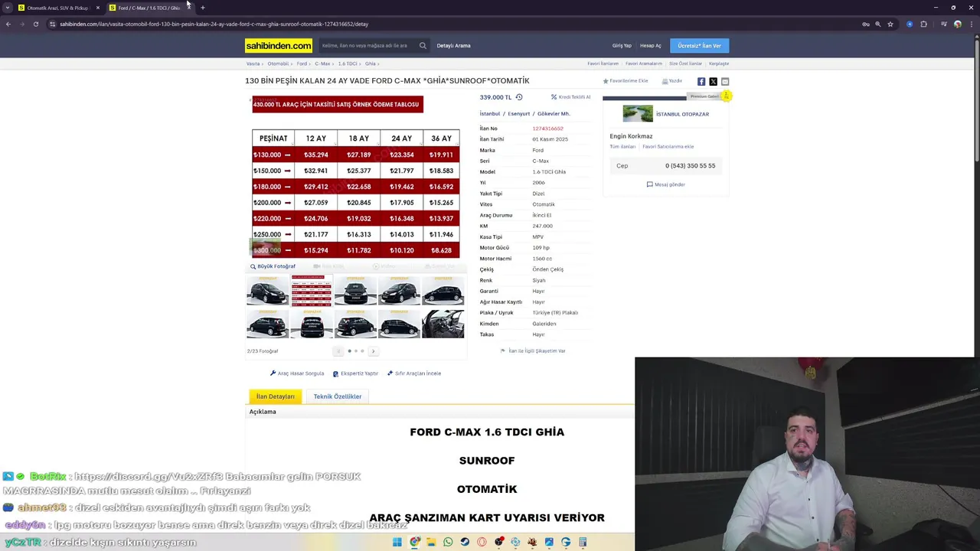Click the sahibinden.com logo
This screenshot has height=551, width=980.
(279, 45)
